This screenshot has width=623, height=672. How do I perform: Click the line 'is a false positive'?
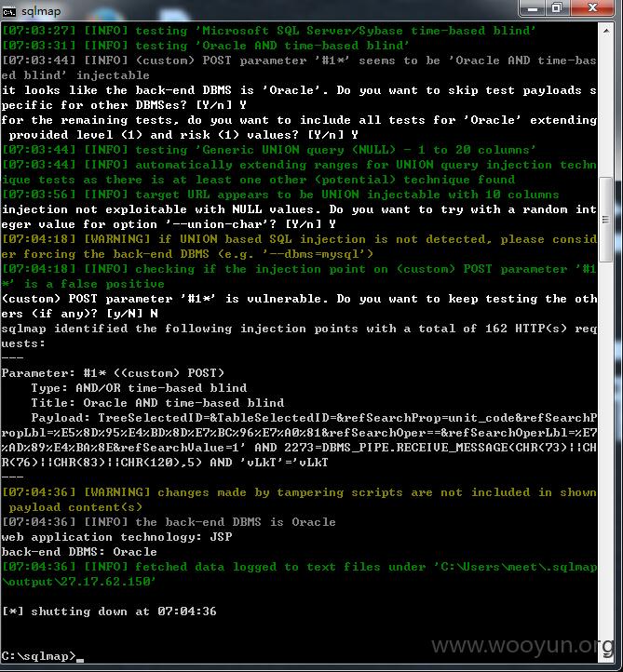[83, 284]
